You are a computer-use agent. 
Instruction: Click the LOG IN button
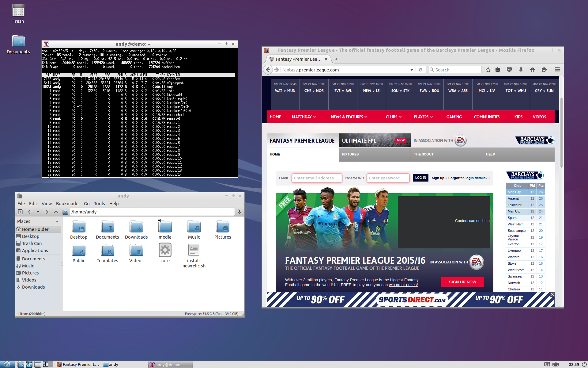click(x=420, y=178)
